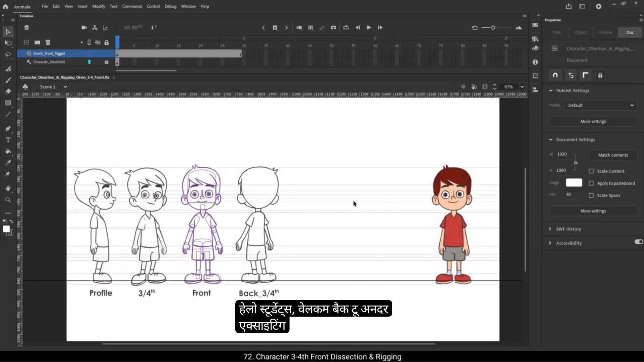Click the Clip content outside stage icon
The image size is (644, 362).
click(485, 87)
